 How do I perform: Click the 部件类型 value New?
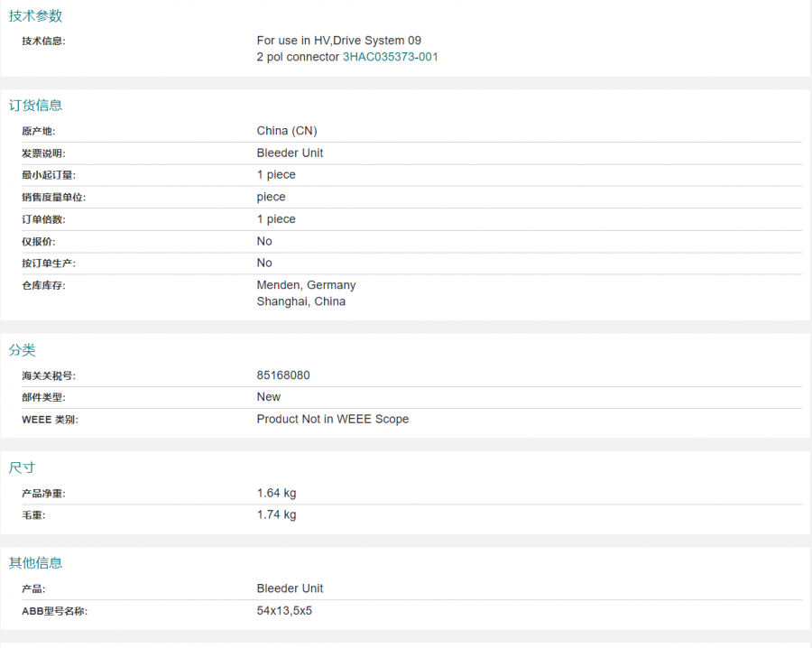[x=269, y=397]
